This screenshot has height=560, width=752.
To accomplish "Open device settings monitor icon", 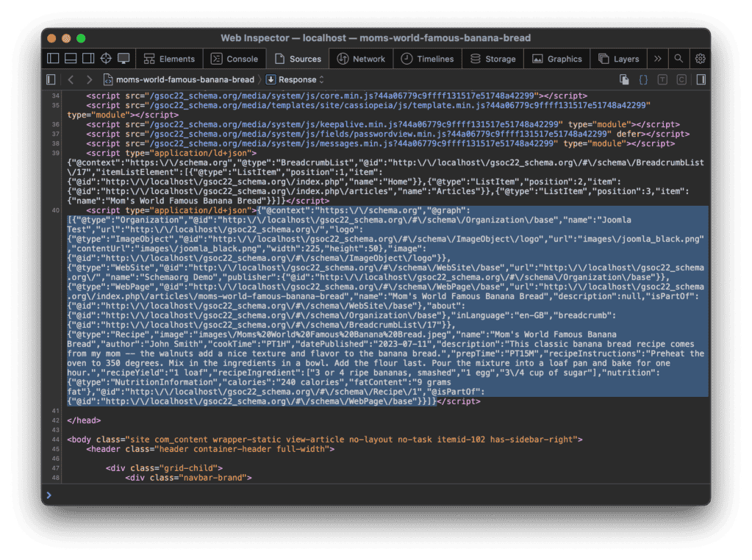I will 123,59.
